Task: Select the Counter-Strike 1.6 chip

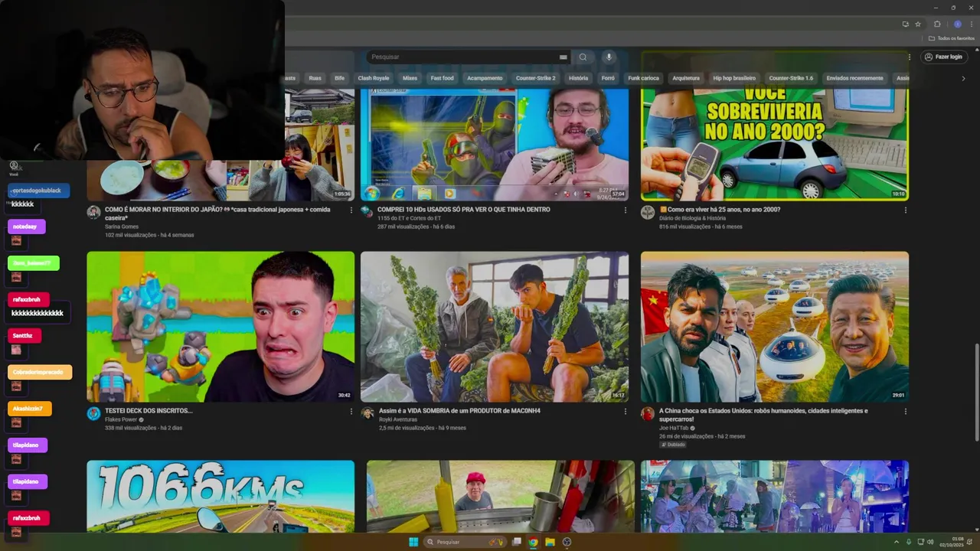Action: 791,78
